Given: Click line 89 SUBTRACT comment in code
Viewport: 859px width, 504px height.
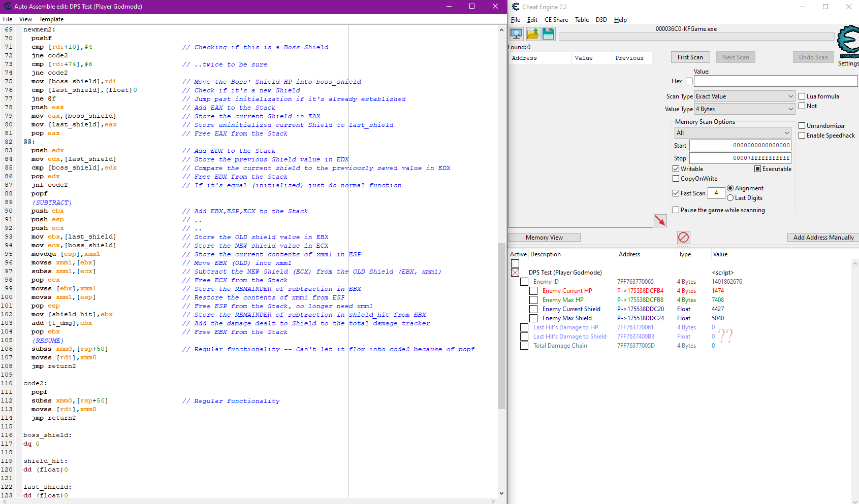Looking at the screenshot, I should point(52,203).
